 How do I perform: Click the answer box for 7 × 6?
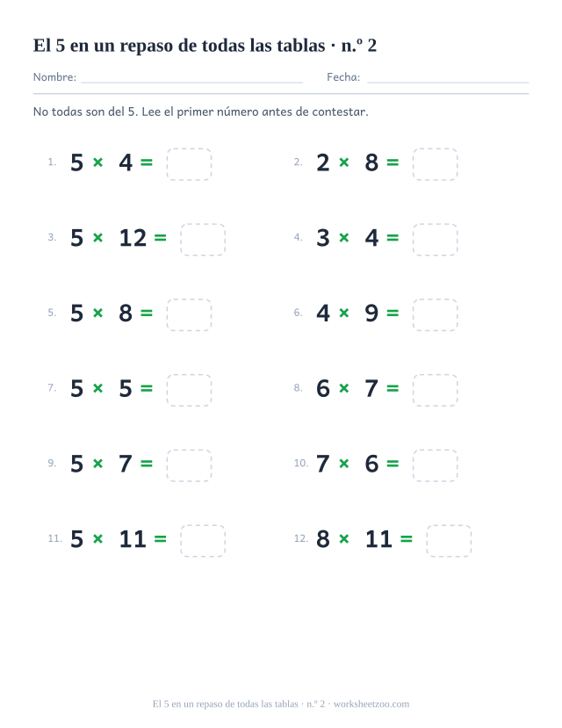click(435, 465)
